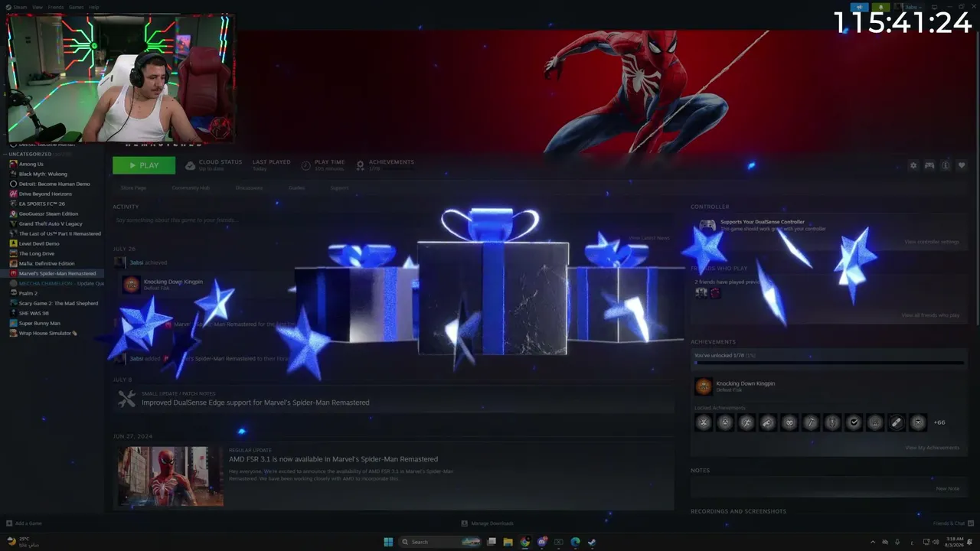Open the Achievements stat in the header bar

(385, 165)
